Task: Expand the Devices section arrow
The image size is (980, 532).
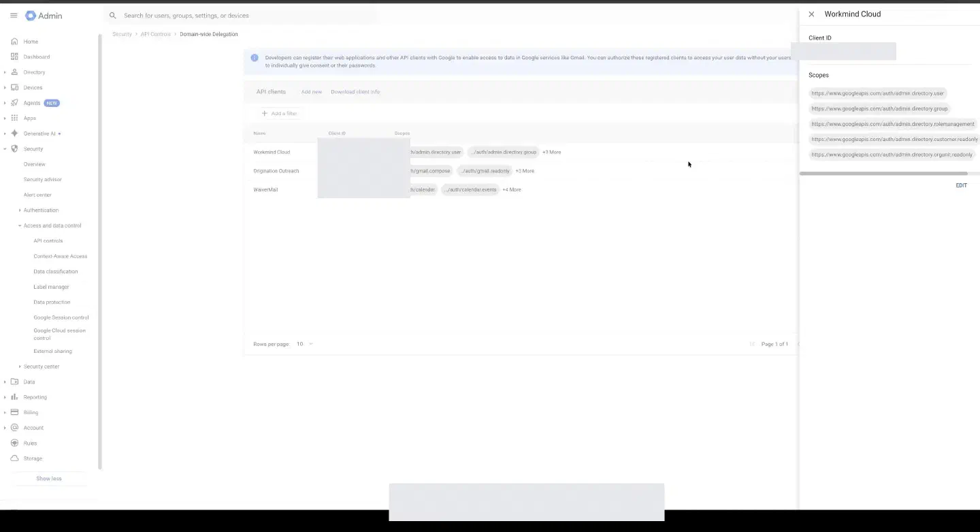Action: pos(5,87)
